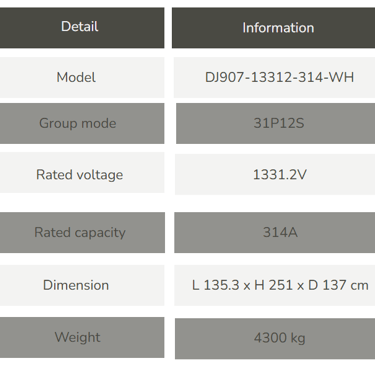Click the Rated voltage label cell
This screenshot has height=366, width=375.
[82, 173]
